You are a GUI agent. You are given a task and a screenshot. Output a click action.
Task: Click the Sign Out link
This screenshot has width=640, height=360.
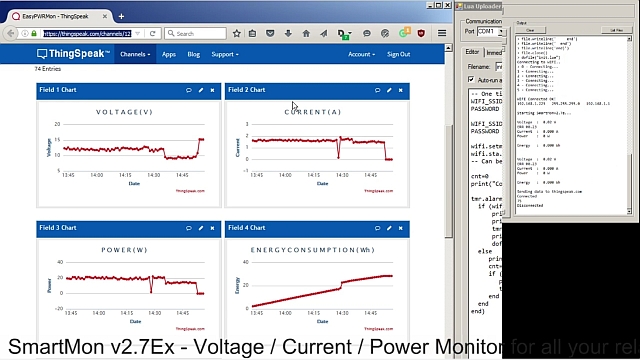tap(398, 54)
